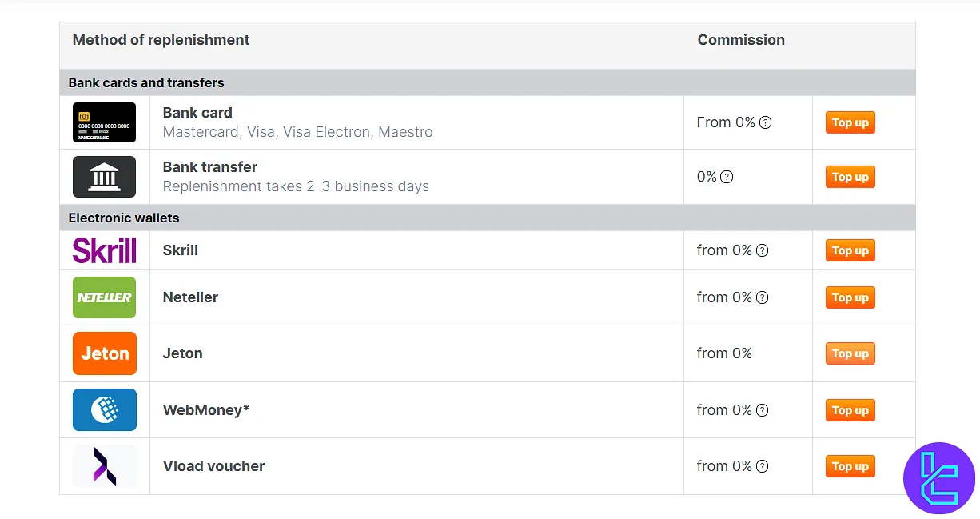The height and width of the screenshot is (519, 980).
Task: Click the blue WebMoney logo
Action: (x=104, y=410)
